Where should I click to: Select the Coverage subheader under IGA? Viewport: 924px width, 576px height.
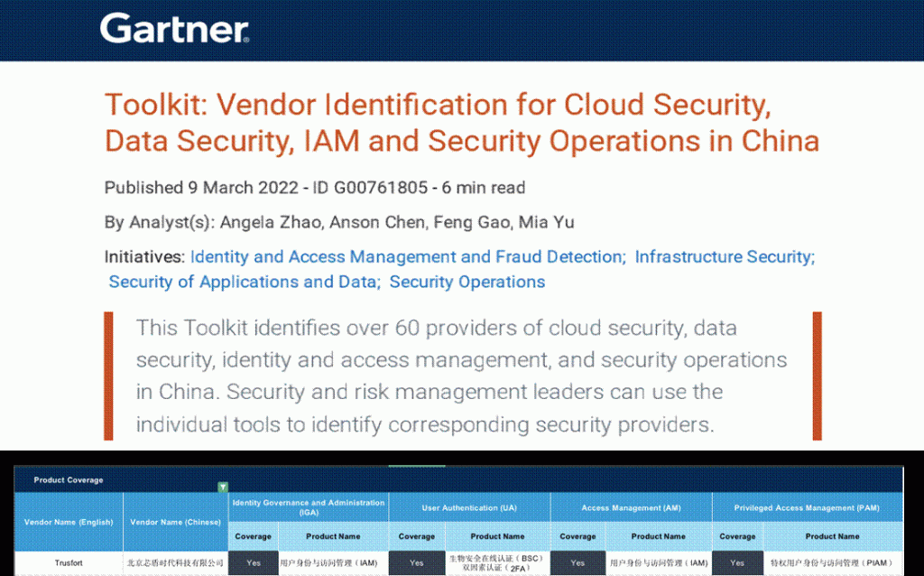pos(254,536)
